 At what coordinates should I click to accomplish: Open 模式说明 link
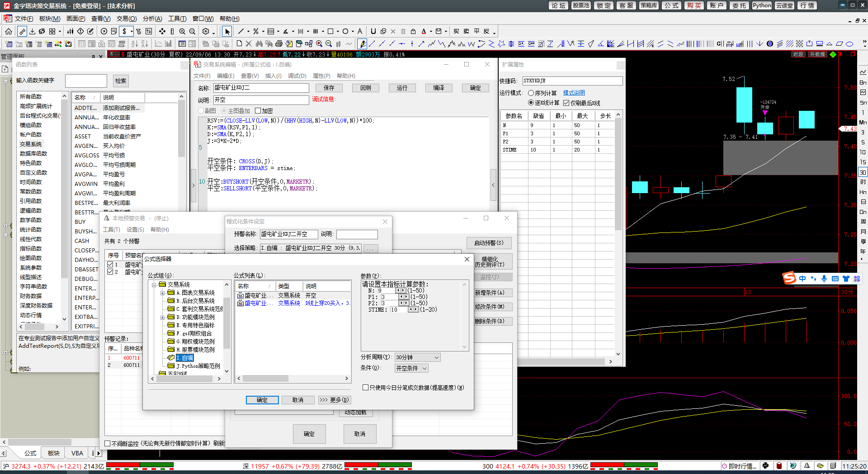pyautogui.click(x=574, y=93)
